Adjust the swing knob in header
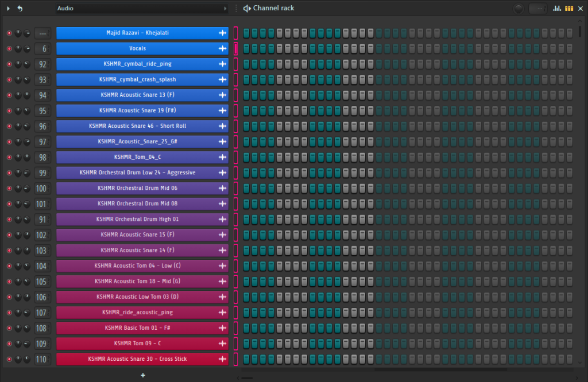 coord(519,9)
